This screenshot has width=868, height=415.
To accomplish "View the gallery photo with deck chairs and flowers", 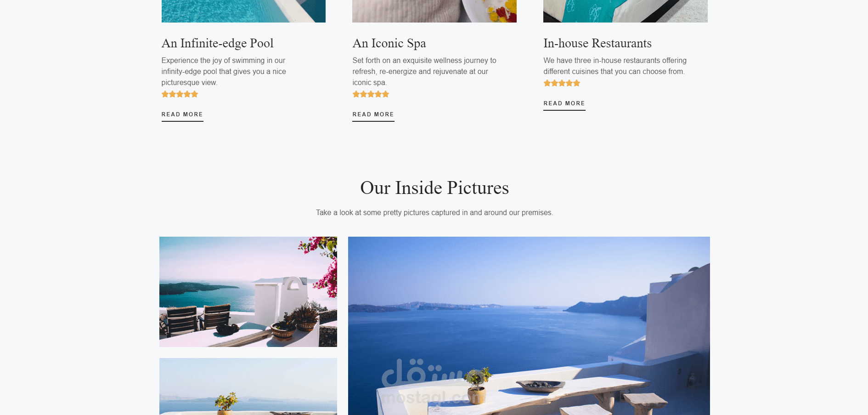I will tap(248, 292).
